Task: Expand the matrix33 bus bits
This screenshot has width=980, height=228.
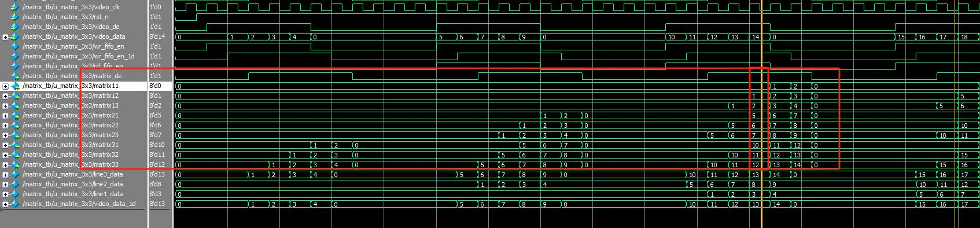Action: 5,165
